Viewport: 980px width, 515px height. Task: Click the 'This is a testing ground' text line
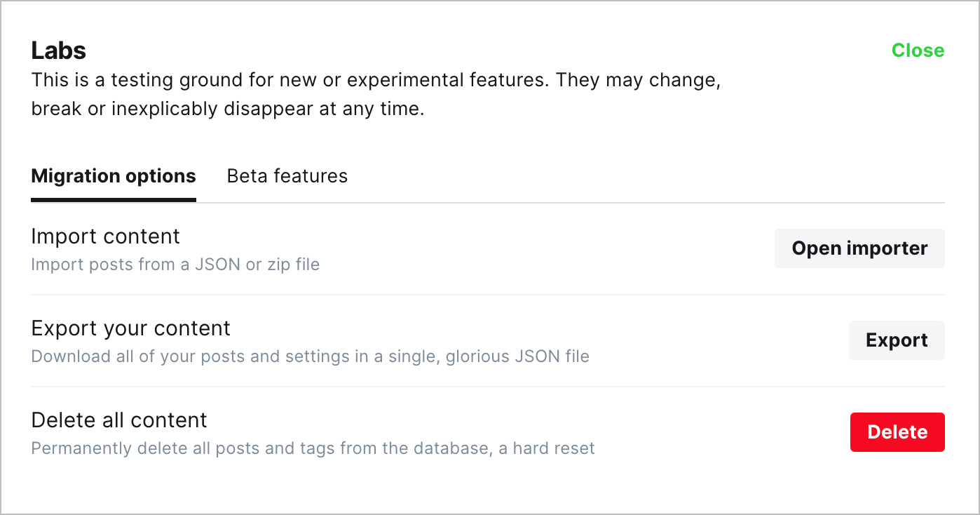point(376,80)
